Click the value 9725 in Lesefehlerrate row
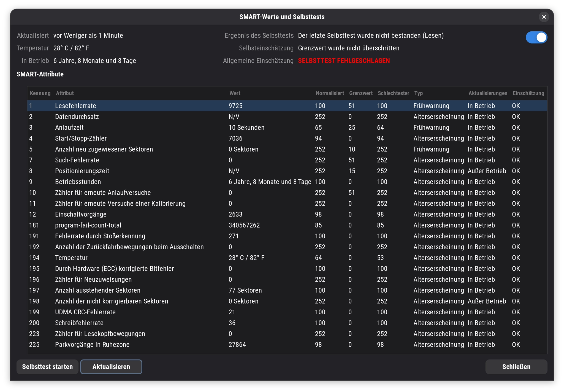This screenshot has height=392, width=564. (x=235, y=106)
